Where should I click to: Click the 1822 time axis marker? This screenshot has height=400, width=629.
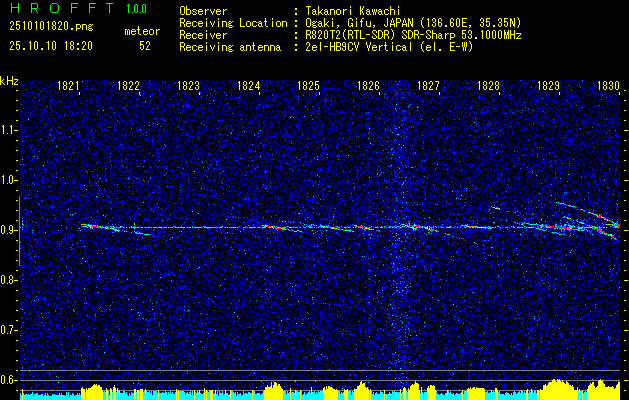pos(128,86)
